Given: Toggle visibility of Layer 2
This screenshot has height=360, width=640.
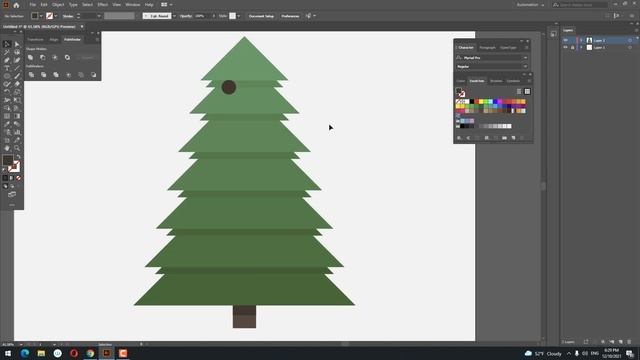Looking at the screenshot, I should point(565,40).
